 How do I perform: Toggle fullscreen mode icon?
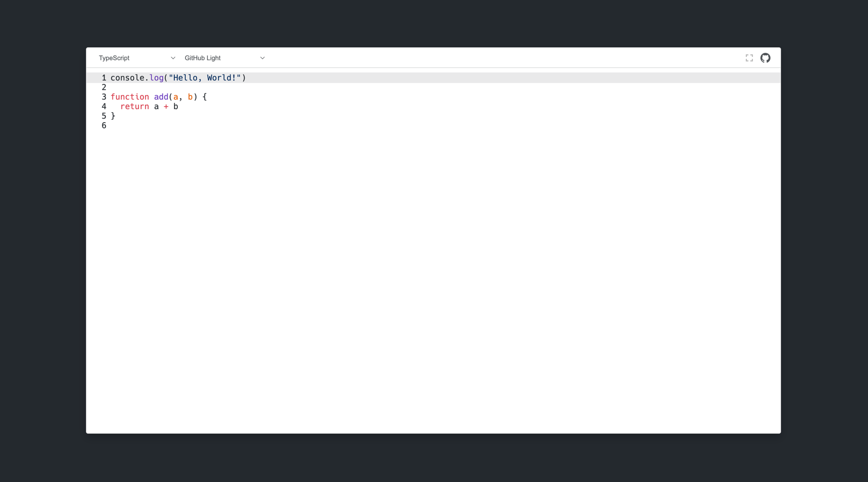click(749, 58)
